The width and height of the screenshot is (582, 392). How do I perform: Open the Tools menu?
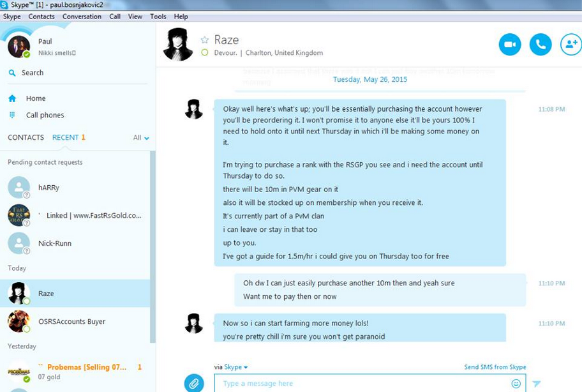click(x=158, y=17)
